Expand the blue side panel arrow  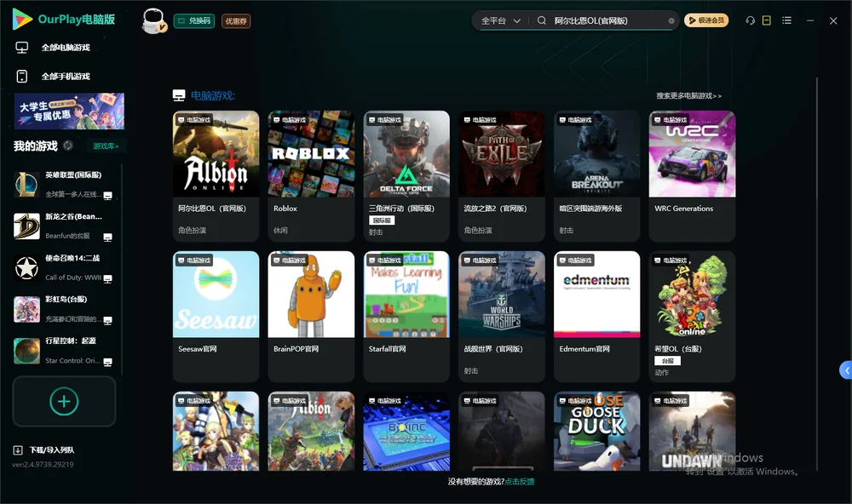[846, 370]
